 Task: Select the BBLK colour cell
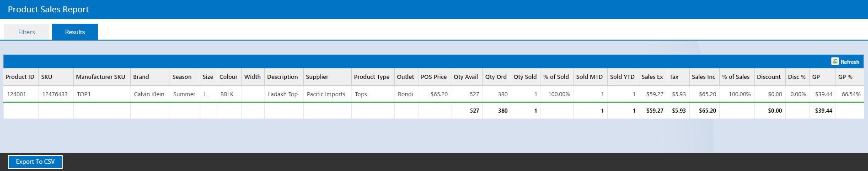(x=229, y=94)
